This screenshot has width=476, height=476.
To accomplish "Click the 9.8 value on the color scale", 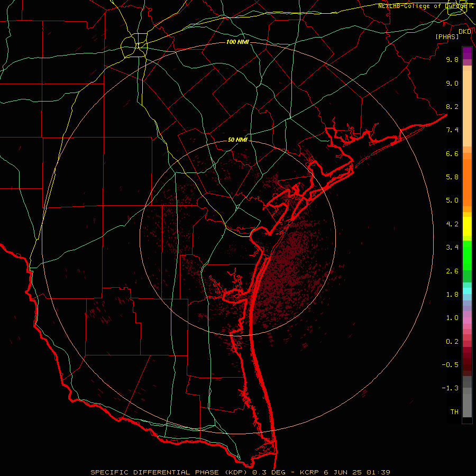I will tap(452, 59).
